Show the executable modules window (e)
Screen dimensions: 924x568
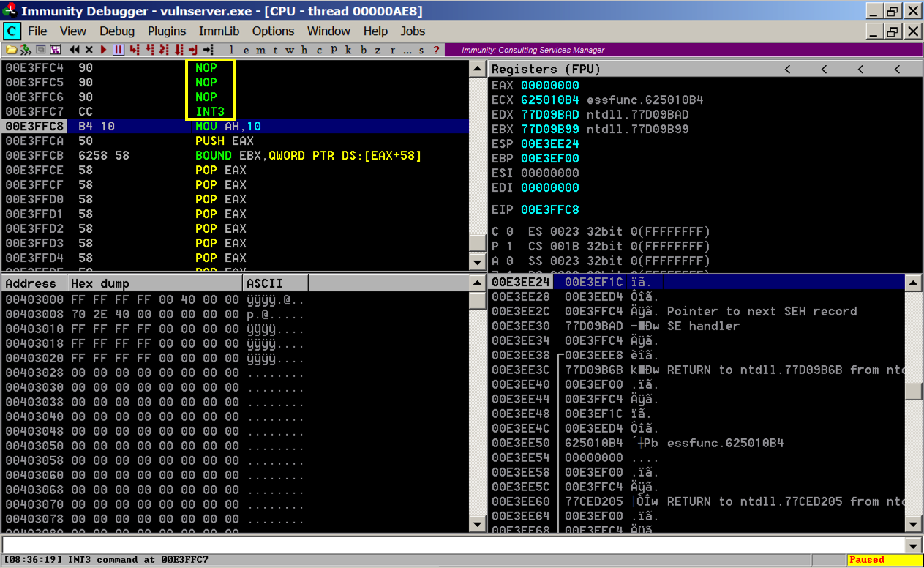(x=246, y=50)
